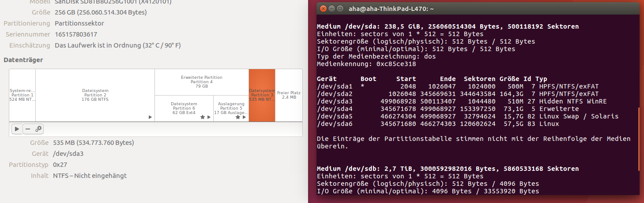Click 'Linux Swap / Solaris' type text
The width and height of the screenshot is (644, 203).
pyautogui.click(x=579, y=116)
